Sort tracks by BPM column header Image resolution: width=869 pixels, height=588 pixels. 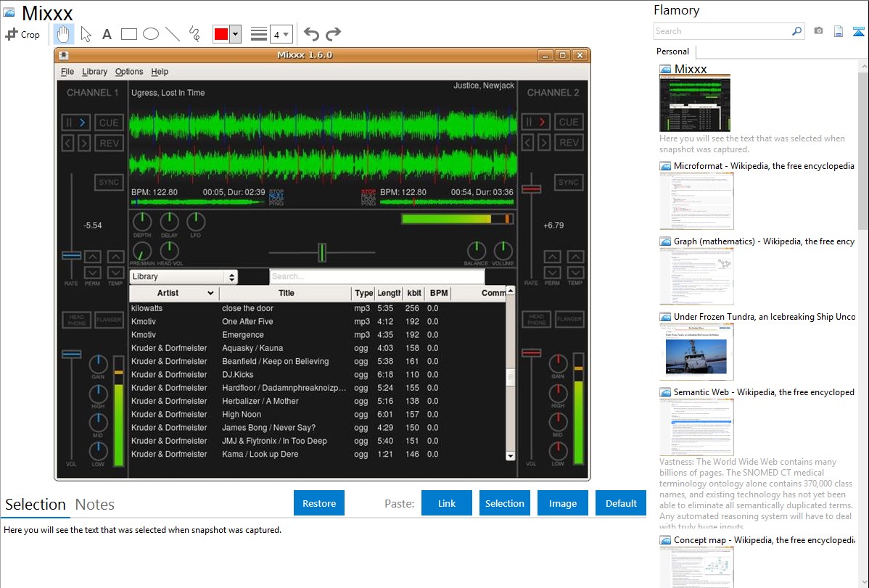[438, 293]
